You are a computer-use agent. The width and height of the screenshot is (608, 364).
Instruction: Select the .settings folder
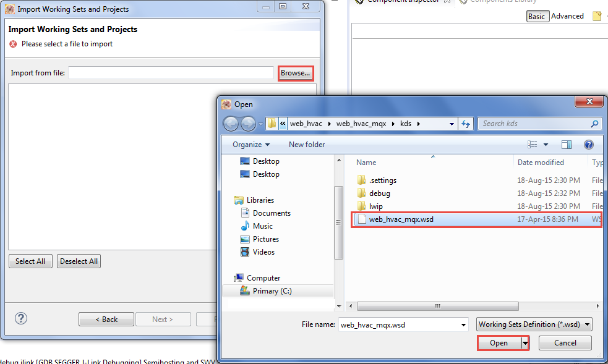382,180
